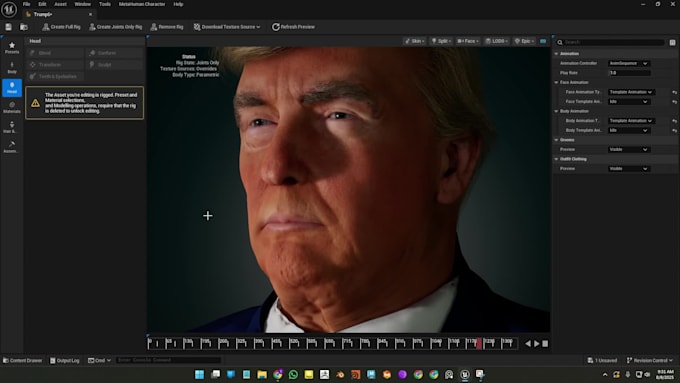Click Remove Rig button
The image size is (680, 383).
point(167,27)
